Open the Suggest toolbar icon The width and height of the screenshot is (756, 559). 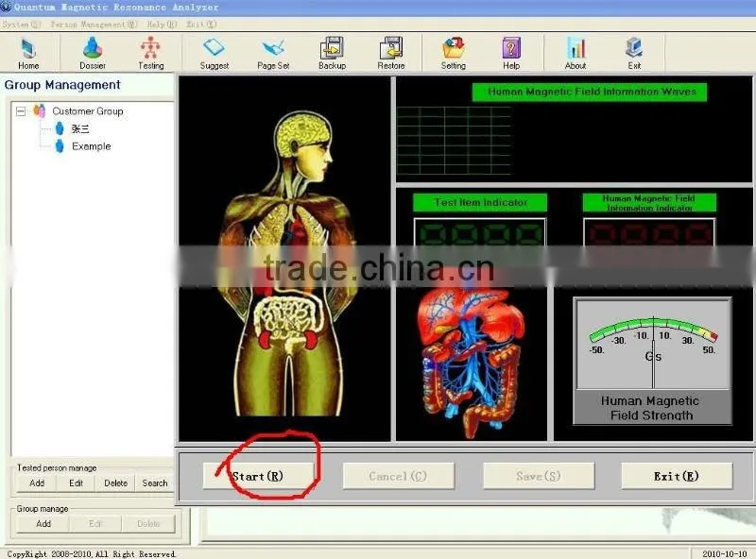tap(215, 54)
